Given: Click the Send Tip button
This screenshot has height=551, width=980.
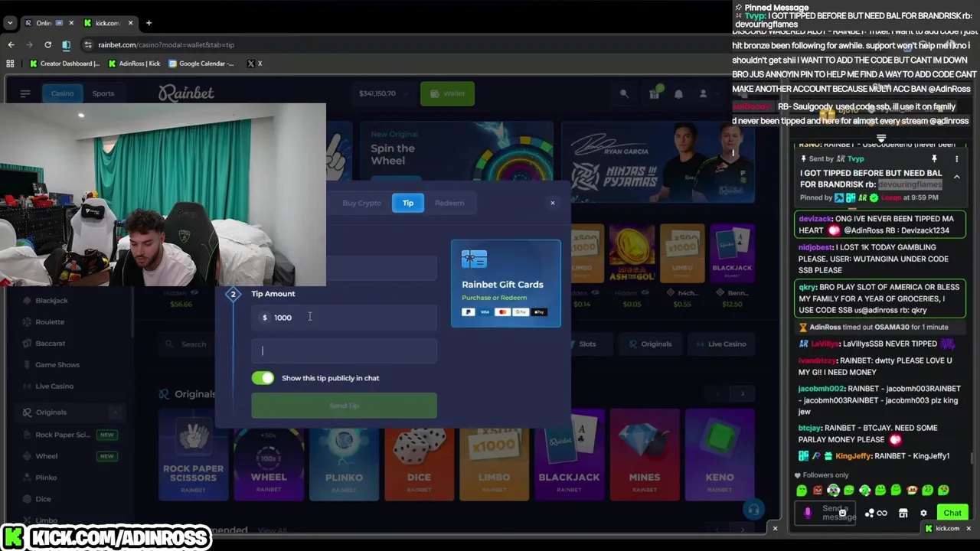Looking at the screenshot, I should (x=345, y=406).
